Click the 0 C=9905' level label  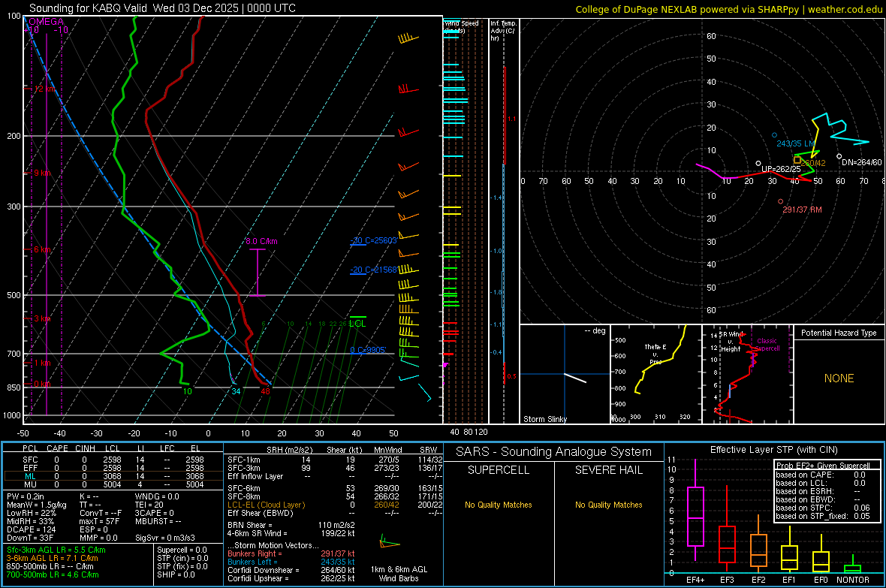coord(369,350)
